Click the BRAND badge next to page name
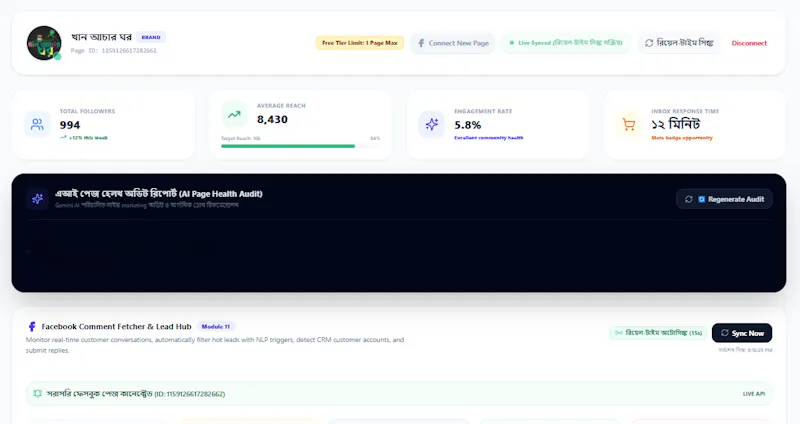This screenshot has height=424, width=800. 151,37
